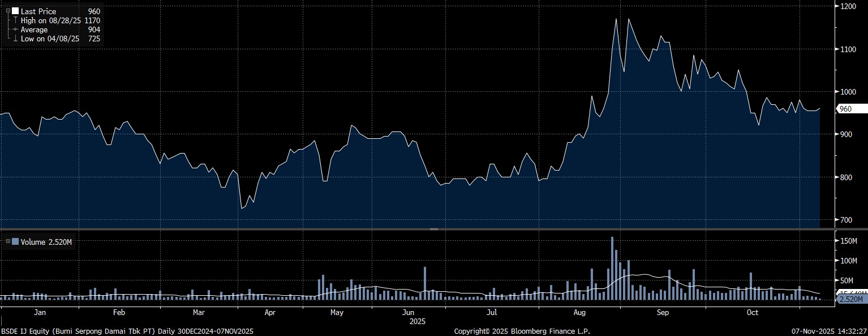868x336 pixels.
Task: Click the panel divider grip between charts
Action: click(x=434, y=229)
